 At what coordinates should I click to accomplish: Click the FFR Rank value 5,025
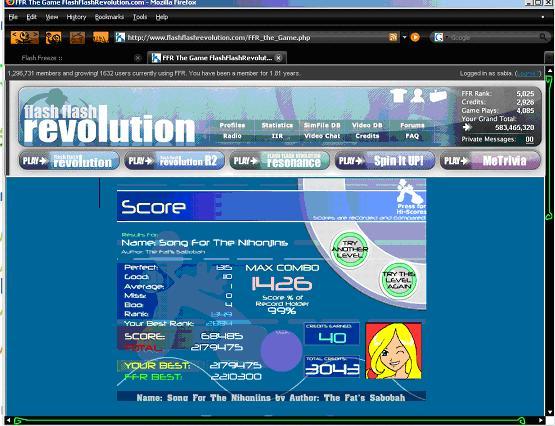coord(525,94)
